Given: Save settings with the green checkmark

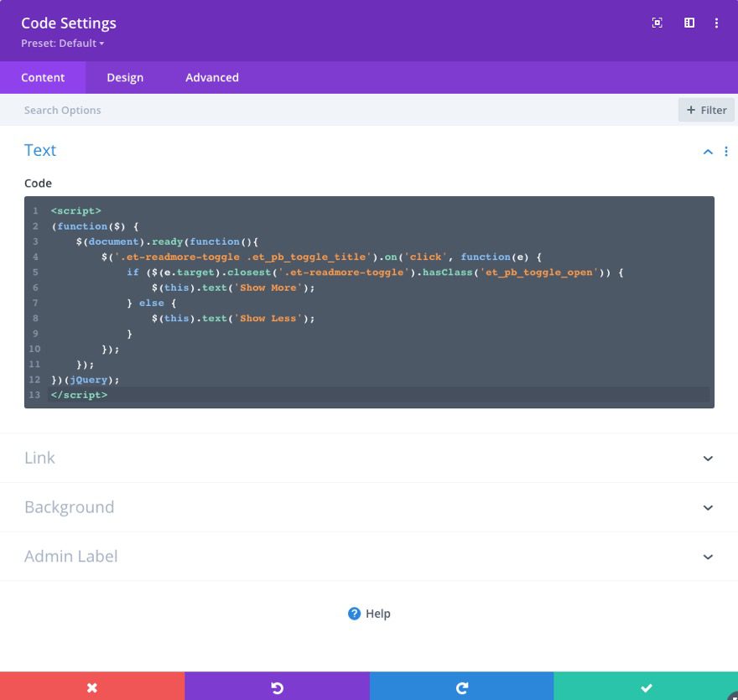Looking at the screenshot, I should [646, 687].
